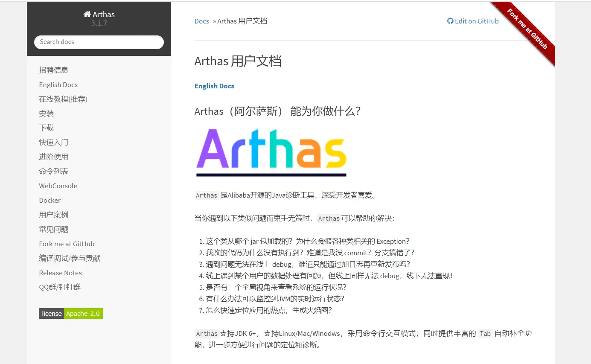Open 常见问题 from the sidebar
Viewport: 591px width, 364px height.
tap(53, 229)
